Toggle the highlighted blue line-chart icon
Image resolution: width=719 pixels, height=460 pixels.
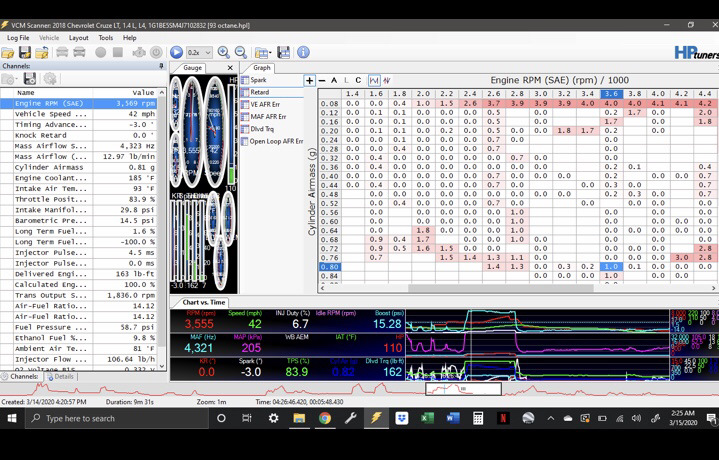(x=374, y=81)
